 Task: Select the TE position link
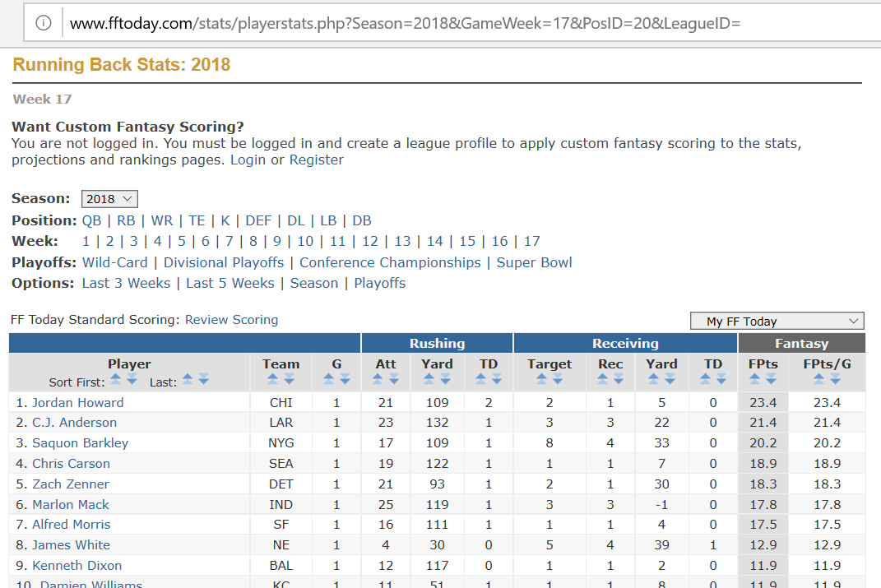point(197,220)
